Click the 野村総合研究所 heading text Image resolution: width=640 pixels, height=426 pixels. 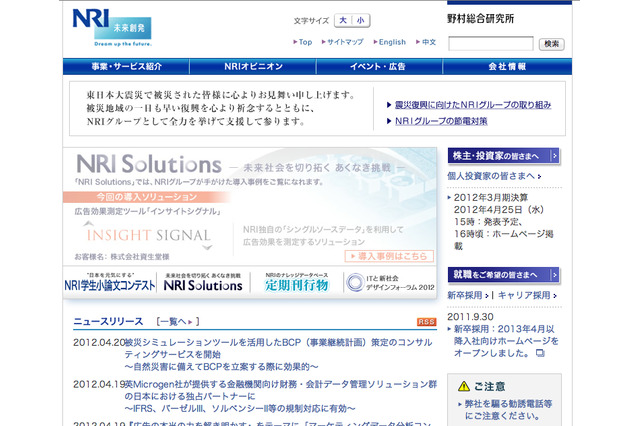click(x=480, y=19)
